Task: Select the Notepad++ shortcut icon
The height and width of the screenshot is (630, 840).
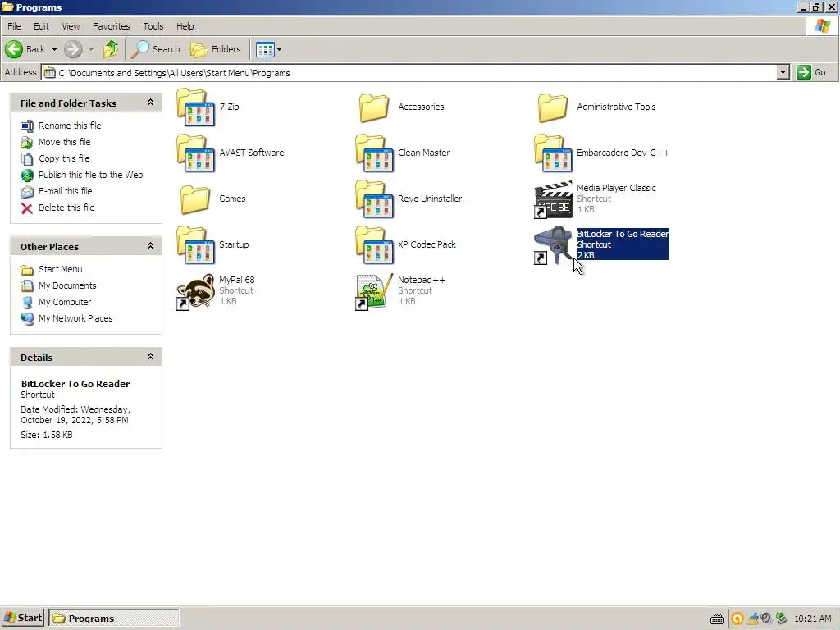Action: click(374, 291)
